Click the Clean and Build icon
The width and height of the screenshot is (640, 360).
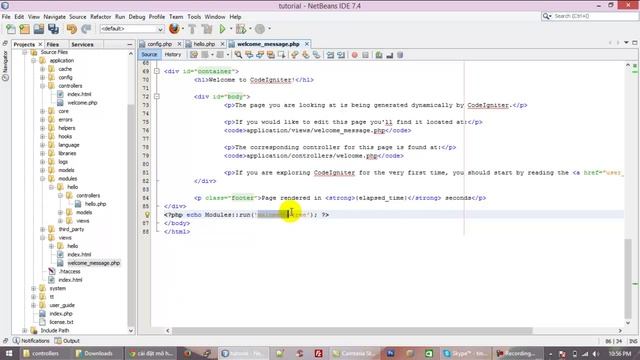(207, 29)
